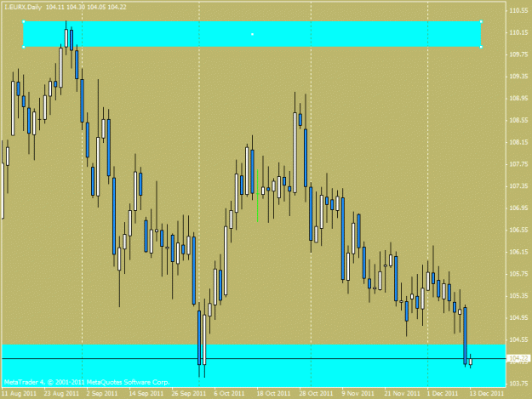Click the 103.75 price axis label
Viewport: 532px width, 399px height.
tap(518, 384)
